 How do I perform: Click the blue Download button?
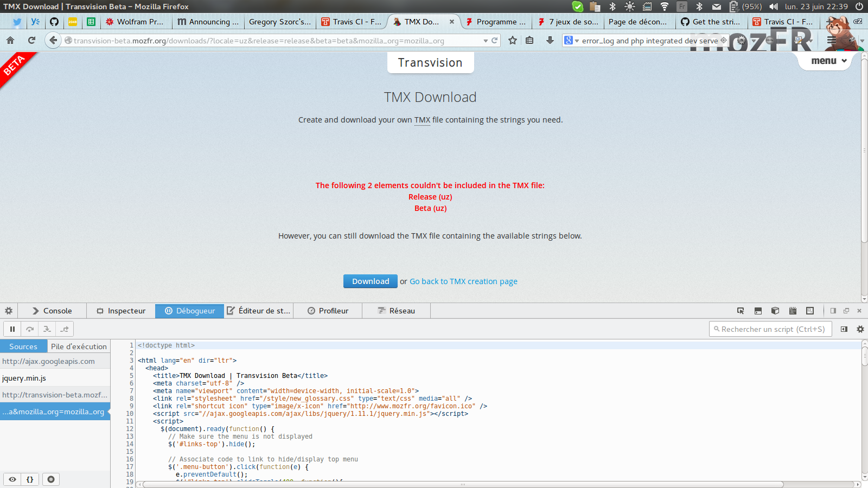371,281
